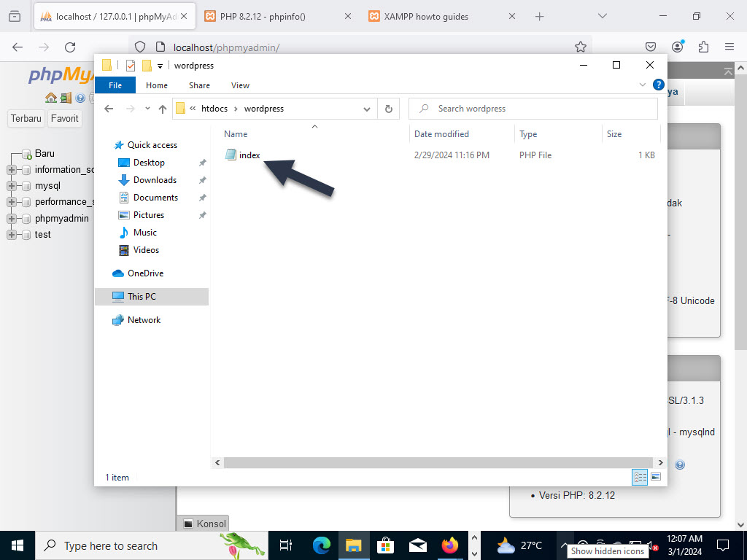
Task: Unpin Pictures from Quick access
Action: 204,214
